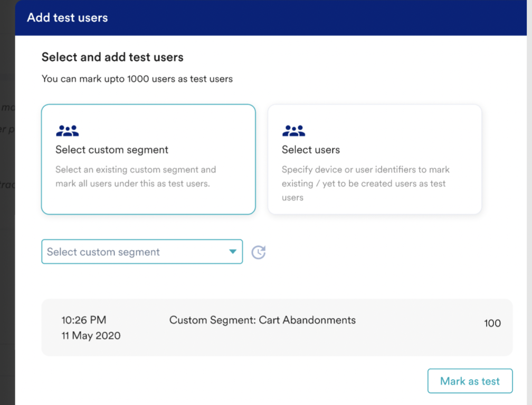Click the Add test users dialog title
Viewport: 532px width, 405px height.
tap(67, 17)
